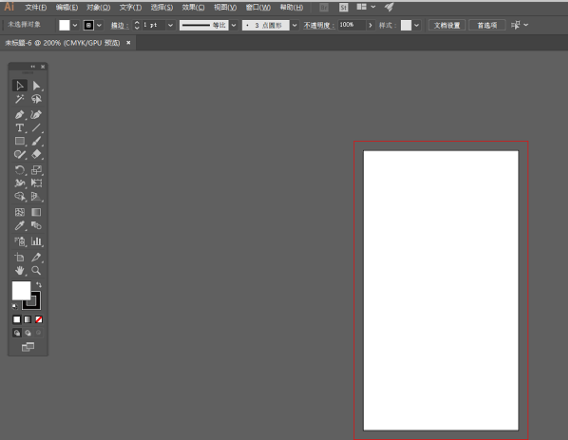
Task: Select the Zoom magnifier tool
Action: 36,271
